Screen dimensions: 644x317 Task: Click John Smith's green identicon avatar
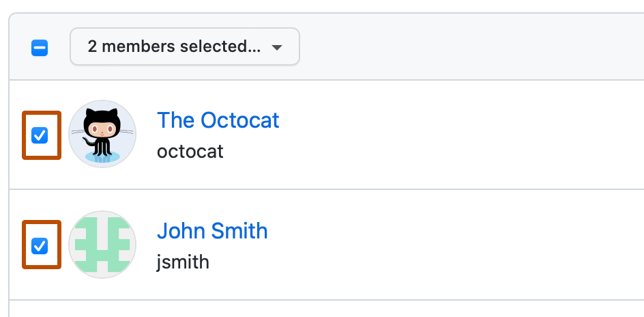[x=102, y=244]
